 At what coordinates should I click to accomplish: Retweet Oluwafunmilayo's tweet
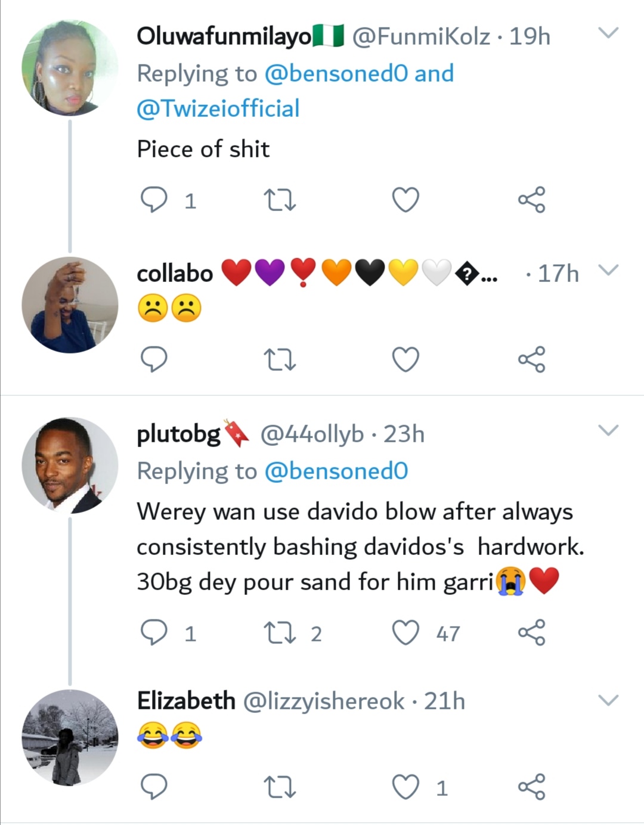click(x=280, y=200)
